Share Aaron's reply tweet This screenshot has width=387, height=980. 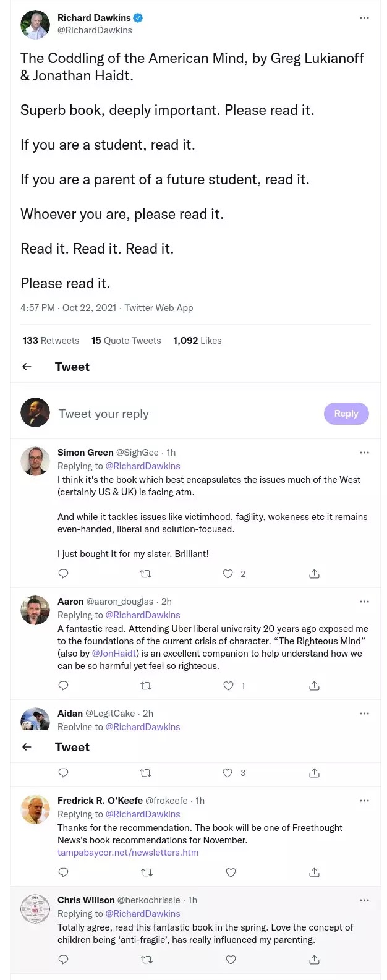coord(314,686)
